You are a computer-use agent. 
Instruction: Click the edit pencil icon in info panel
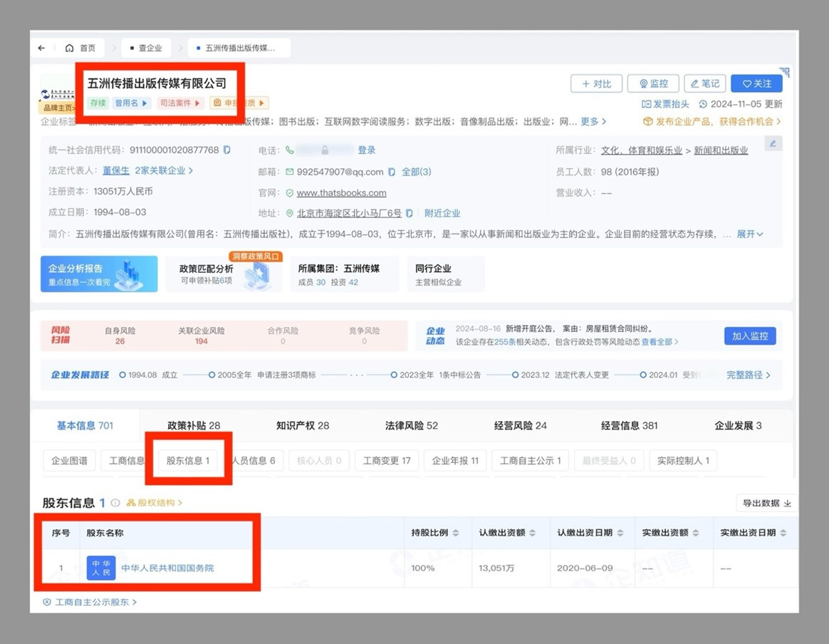point(773,143)
